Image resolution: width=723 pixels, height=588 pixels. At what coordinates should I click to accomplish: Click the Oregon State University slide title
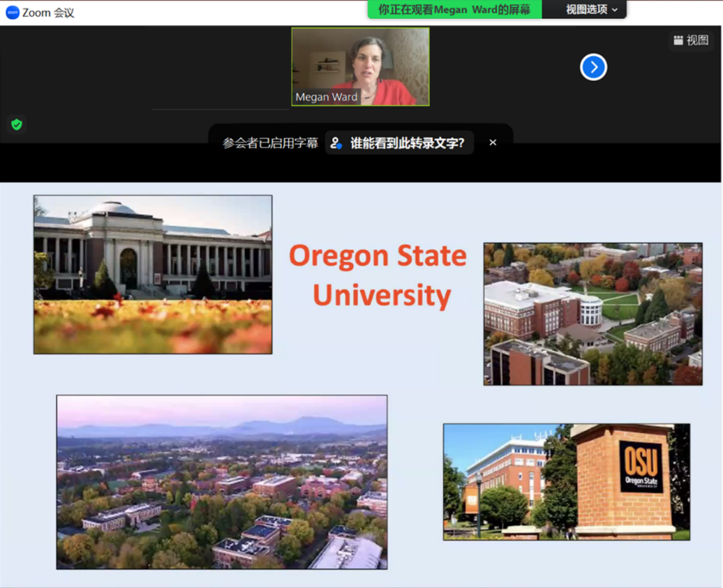[378, 275]
